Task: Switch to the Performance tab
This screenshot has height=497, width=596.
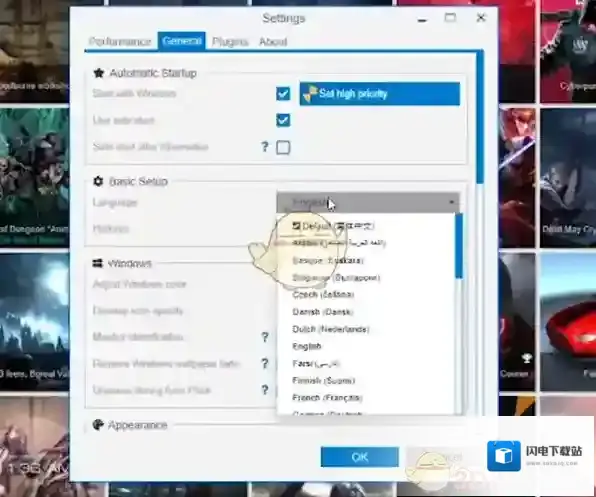Action: coord(120,41)
